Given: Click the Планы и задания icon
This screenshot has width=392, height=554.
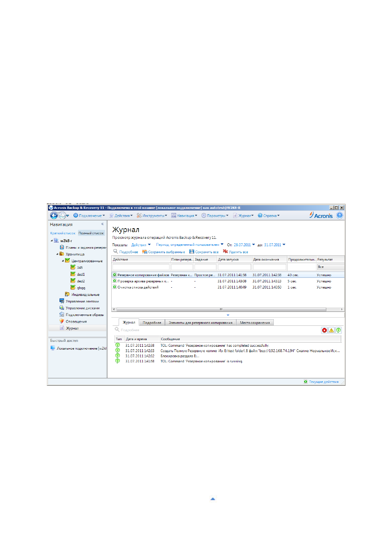Looking at the screenshot, I should tap(62, 247).
